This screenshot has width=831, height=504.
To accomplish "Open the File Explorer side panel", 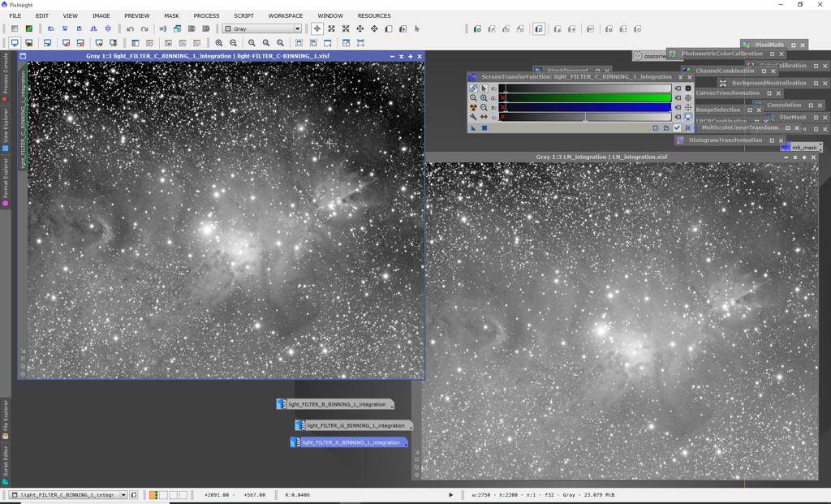I will click(6, 420).
